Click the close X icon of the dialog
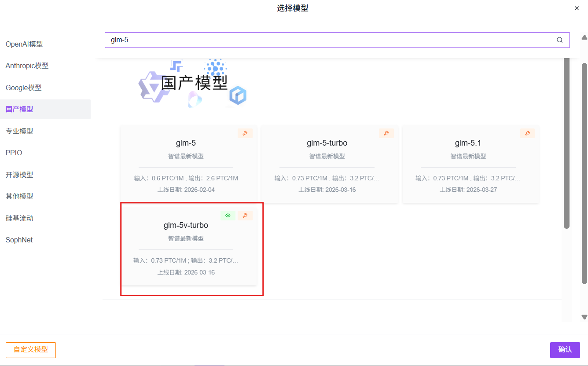Screen dimensions: 588x366 click(x=577, y=8)
